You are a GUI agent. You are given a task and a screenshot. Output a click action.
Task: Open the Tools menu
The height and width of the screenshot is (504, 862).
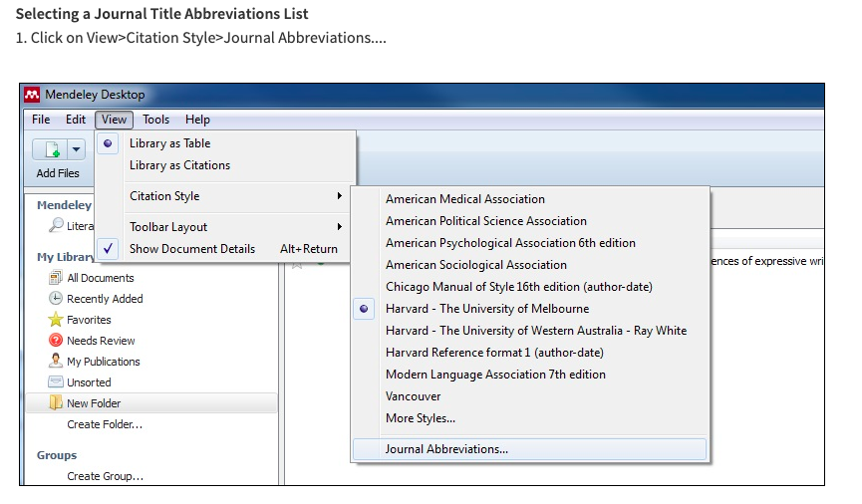(x=156, y=120)
